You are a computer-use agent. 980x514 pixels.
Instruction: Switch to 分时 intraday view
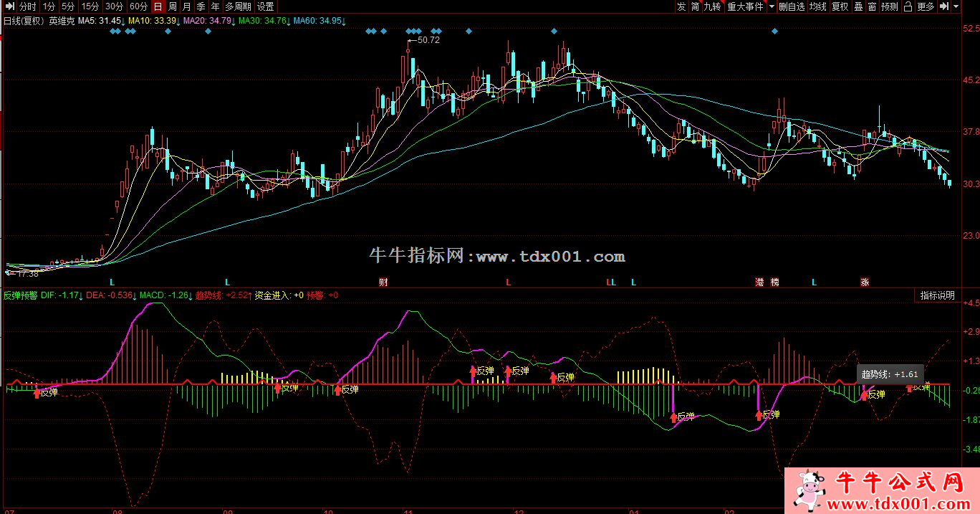click(x=27, y=6)
